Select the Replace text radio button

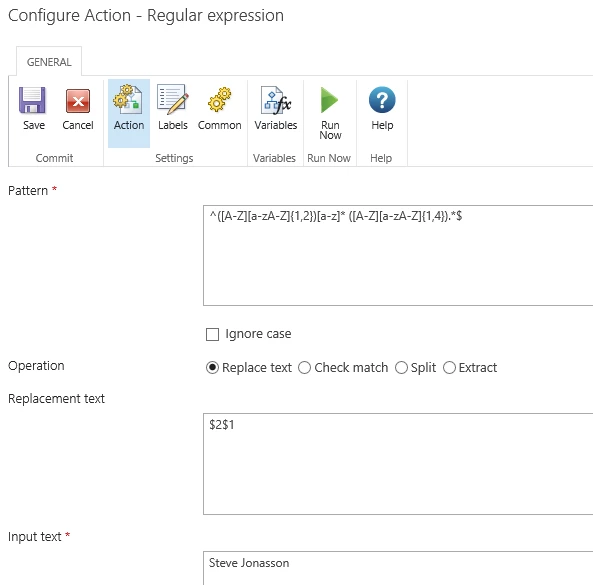tap(213, 368)
